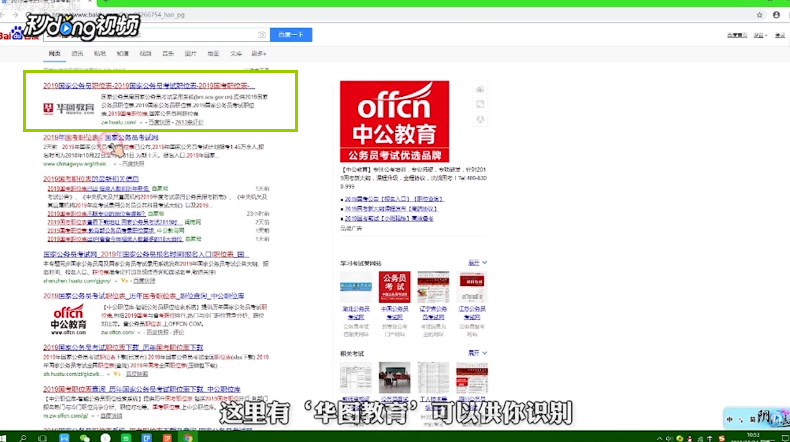Open the result, 国家公务员考试网 2019年国家公务员报名时间
790x442 pixels.
point(146,255)
